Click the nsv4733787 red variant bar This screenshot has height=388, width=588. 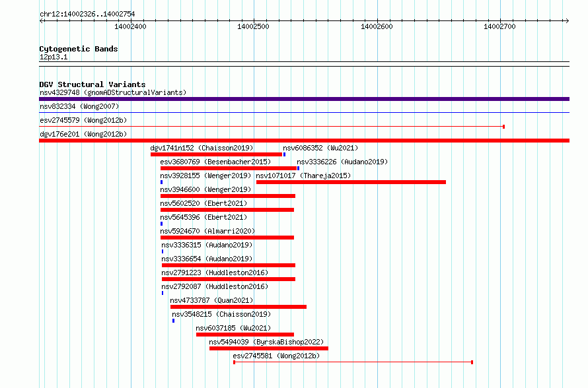pos(239,307)
